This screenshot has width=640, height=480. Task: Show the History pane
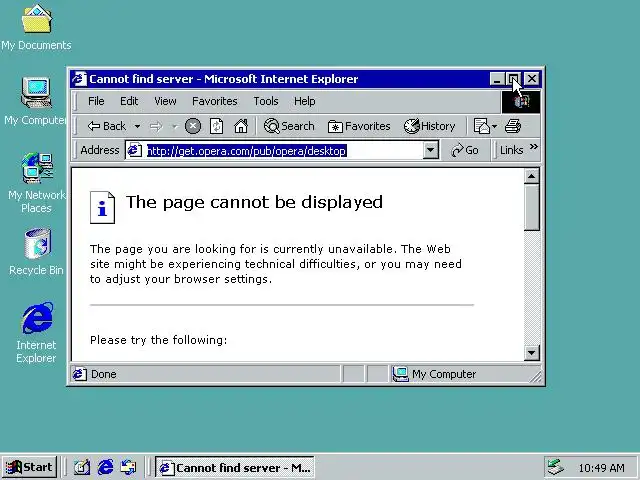[x=429, y=126]
